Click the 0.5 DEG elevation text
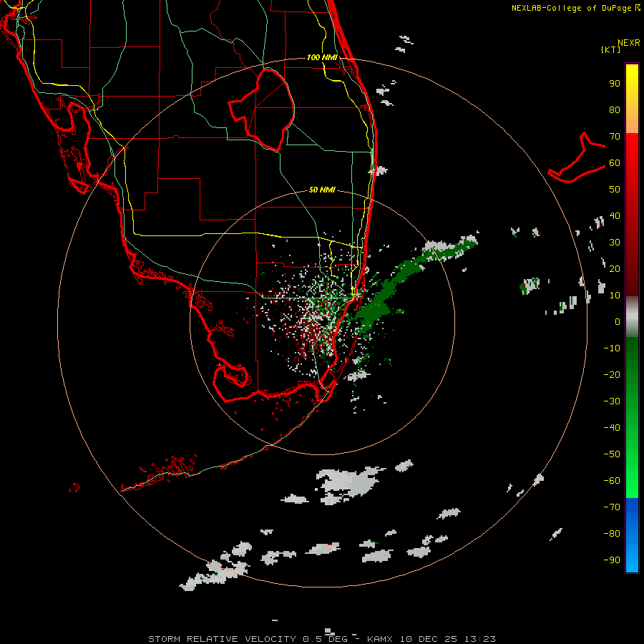The height and width of the screenshot is (644, 644). [326, 639]
